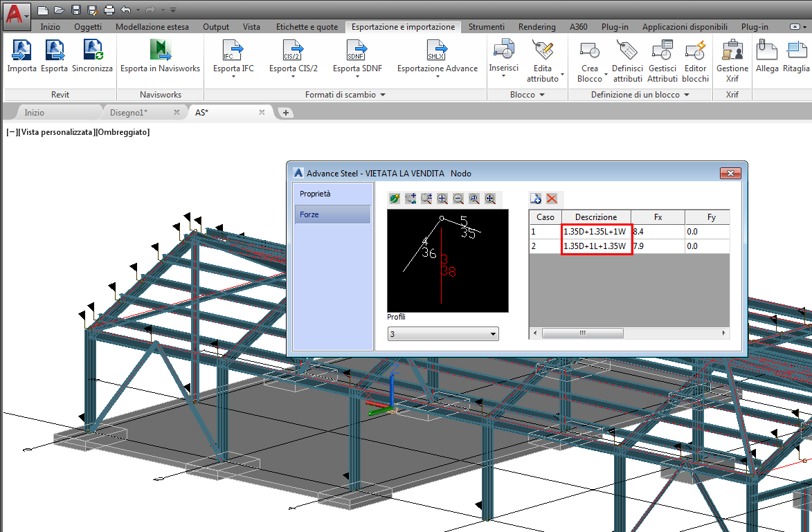Image resolution: width=812 pixels, height=532 pixels.
Task: Click the Save floppy disk icon
Action: tap(76, 10)
